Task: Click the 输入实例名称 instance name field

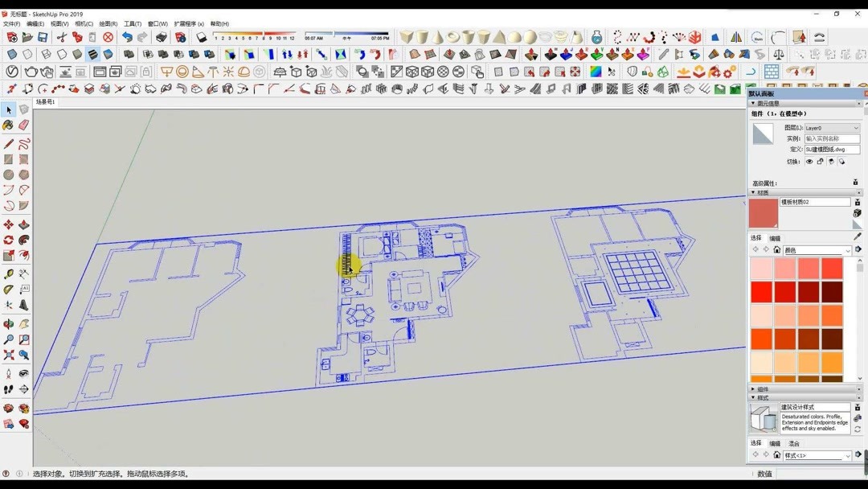Action: click(831, 138)
